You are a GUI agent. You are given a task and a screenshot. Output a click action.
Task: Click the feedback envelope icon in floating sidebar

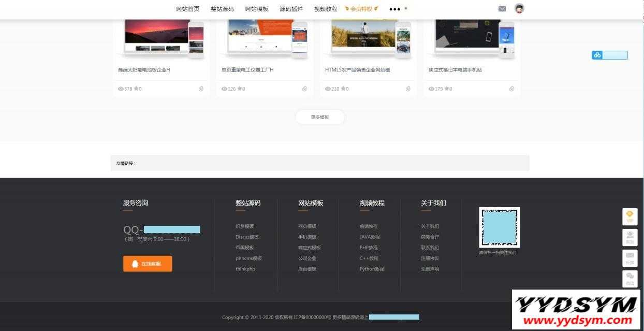pyautogui.click(x=630, y=258)
